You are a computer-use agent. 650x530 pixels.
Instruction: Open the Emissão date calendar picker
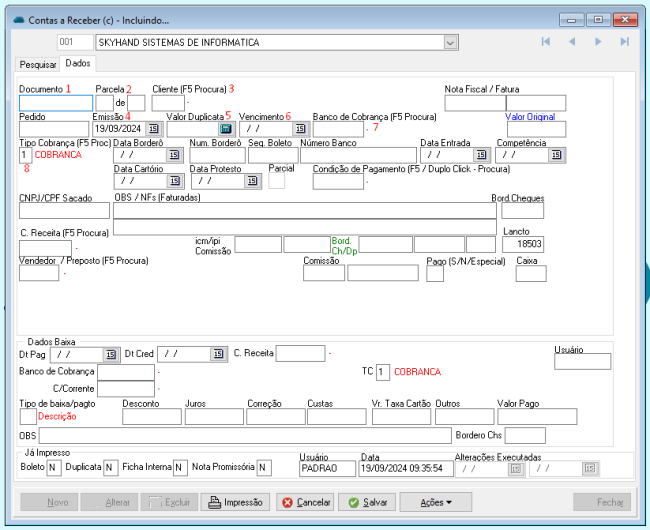[153, 129]
